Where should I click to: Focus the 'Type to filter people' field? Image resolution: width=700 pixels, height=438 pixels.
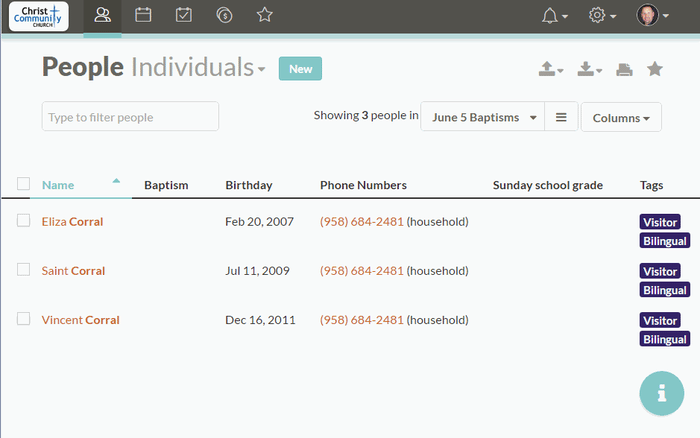pos(130,117)
